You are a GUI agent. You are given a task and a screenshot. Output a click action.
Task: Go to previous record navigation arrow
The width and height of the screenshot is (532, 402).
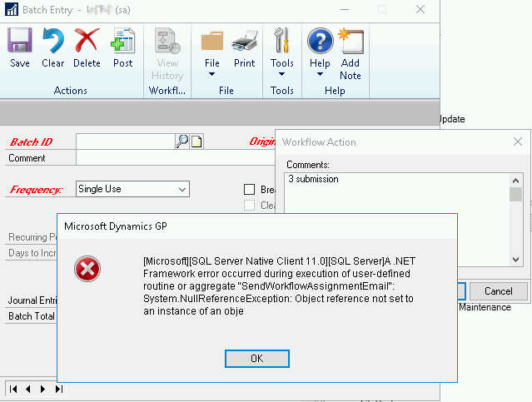click(x=28, y=389)
